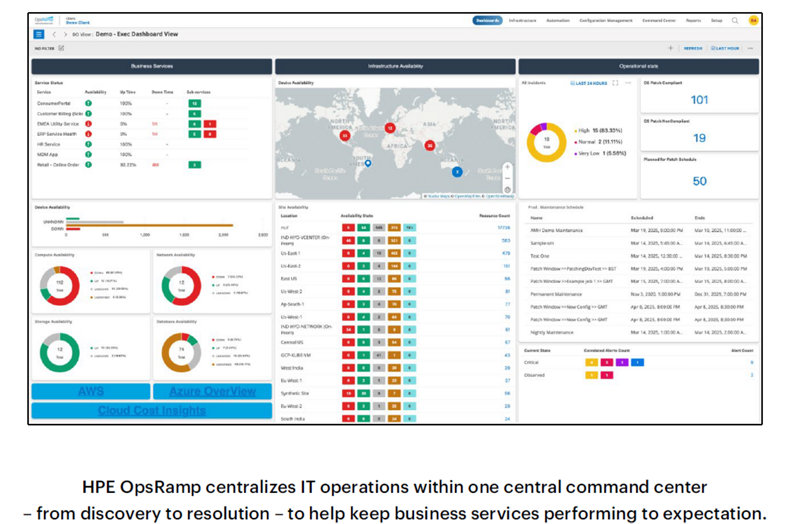
Task: Click red map cluster over Europe
Action: coord(390,128)
